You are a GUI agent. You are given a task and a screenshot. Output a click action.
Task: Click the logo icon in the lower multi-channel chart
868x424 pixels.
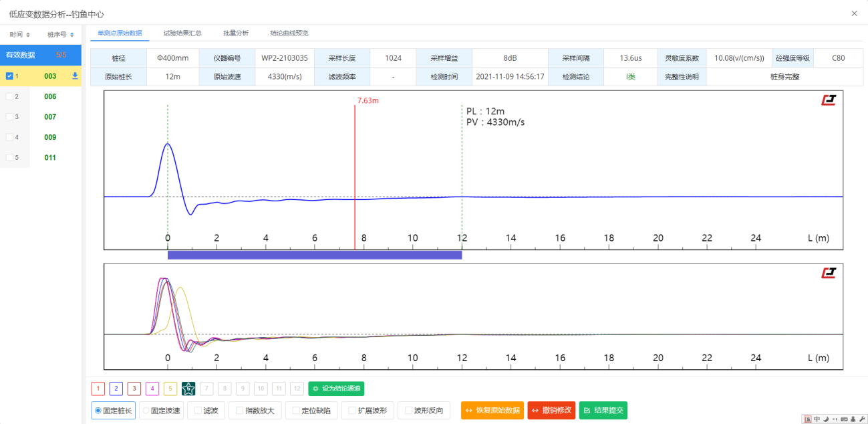829,273
